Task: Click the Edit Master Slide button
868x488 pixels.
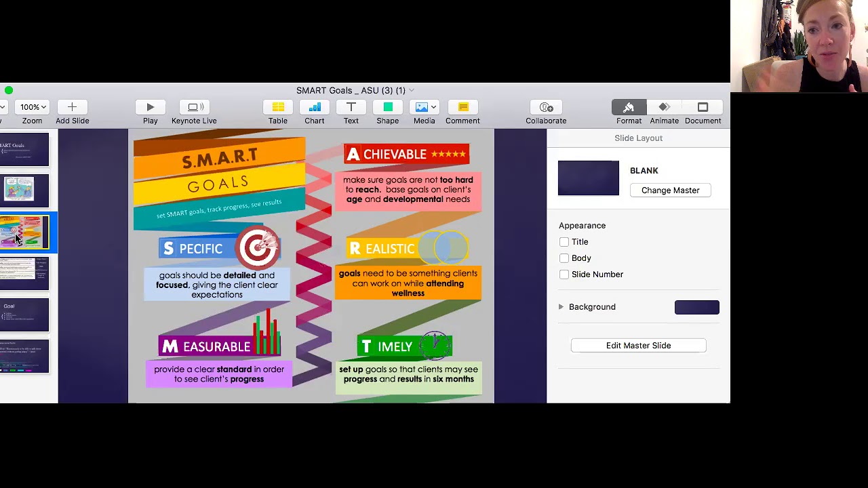Action: [x=638, y=346]
